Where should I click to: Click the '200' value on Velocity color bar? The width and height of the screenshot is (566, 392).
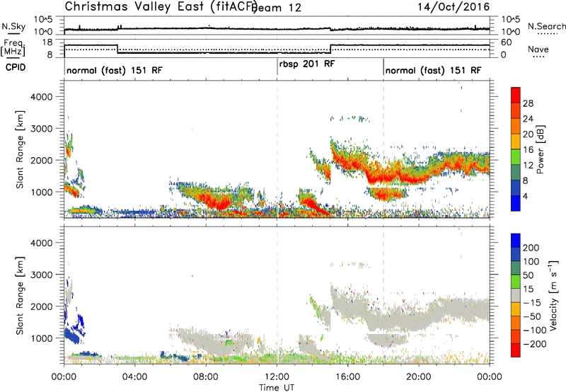click(531, 248)
